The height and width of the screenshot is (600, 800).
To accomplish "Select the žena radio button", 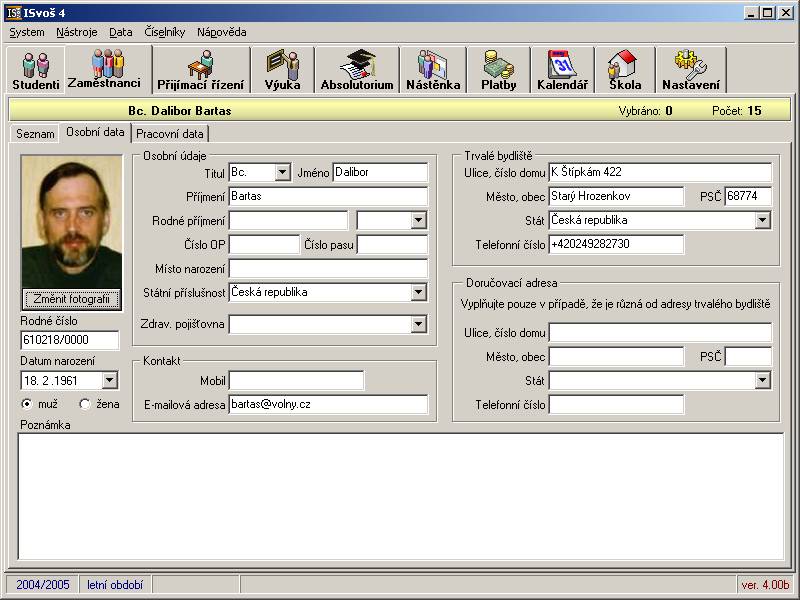I will (84, 404).
